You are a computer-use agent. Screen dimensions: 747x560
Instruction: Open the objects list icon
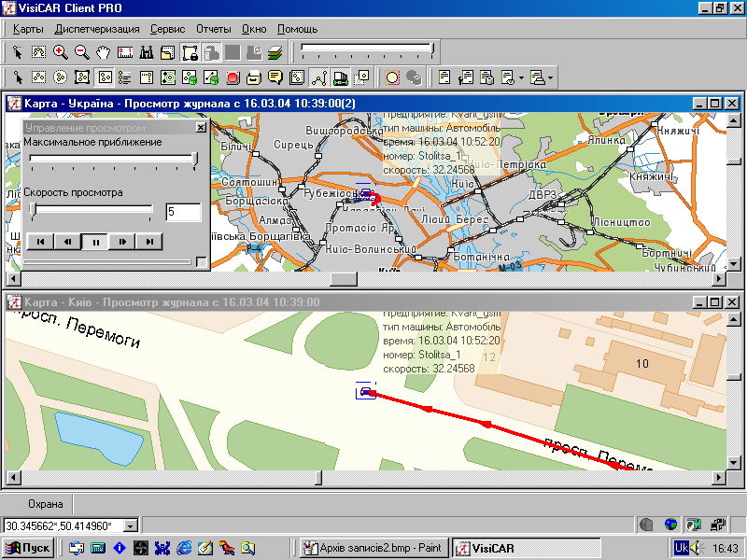[x=125, y=77]
